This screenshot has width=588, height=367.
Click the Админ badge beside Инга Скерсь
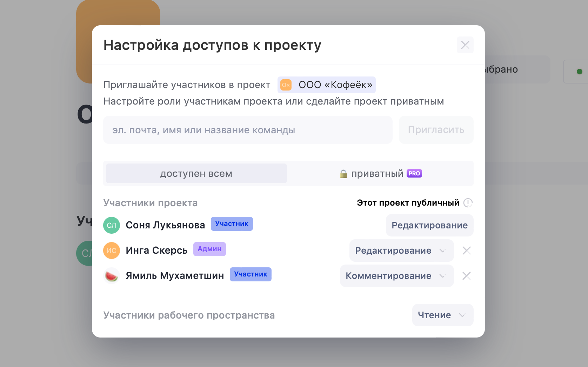pos(209,249)
